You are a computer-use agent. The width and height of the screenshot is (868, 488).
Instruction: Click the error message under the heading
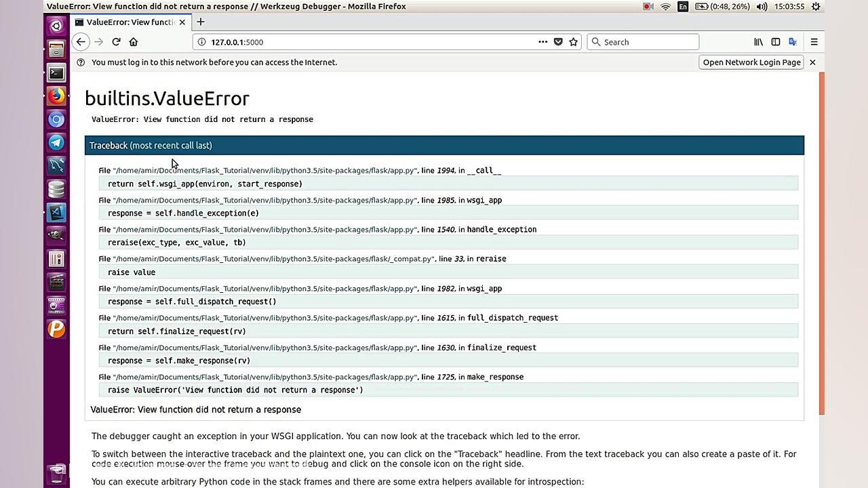(x=202, y=119)
